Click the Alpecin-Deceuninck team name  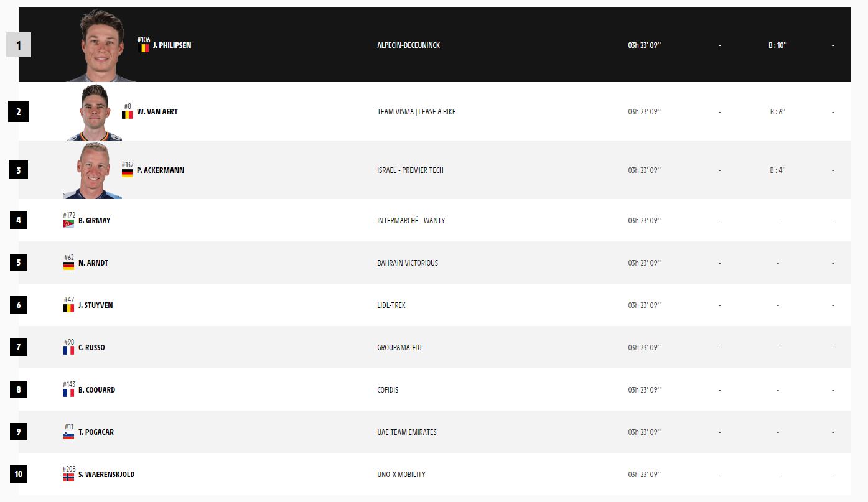pyautogui.click(x=408, y=45)
